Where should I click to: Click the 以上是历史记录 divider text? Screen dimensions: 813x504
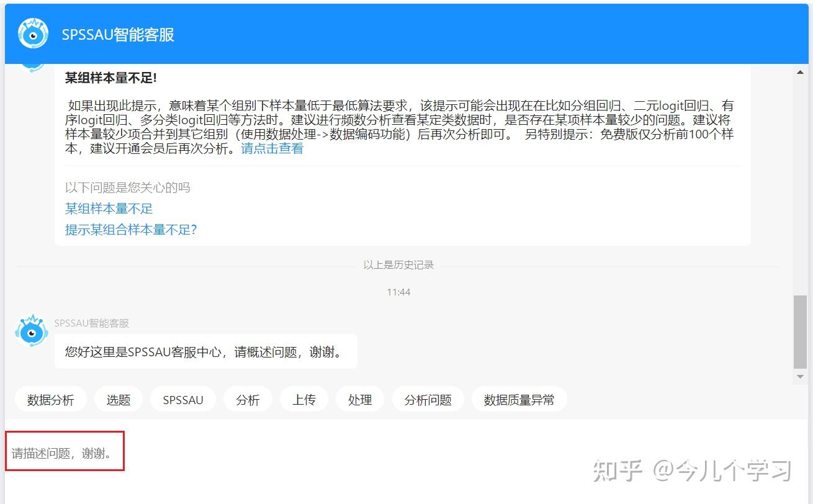(398, 264)
